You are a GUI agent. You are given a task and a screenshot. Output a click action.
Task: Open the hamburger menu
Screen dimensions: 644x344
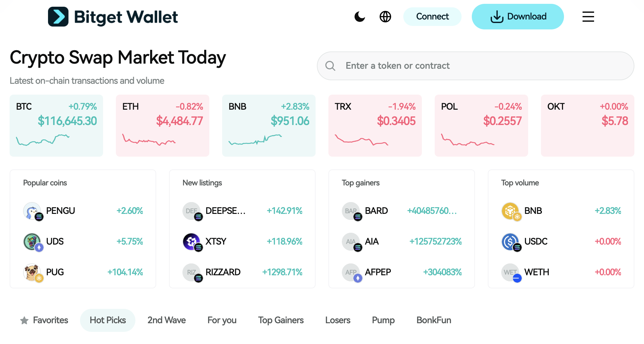(x=588, y=17)
